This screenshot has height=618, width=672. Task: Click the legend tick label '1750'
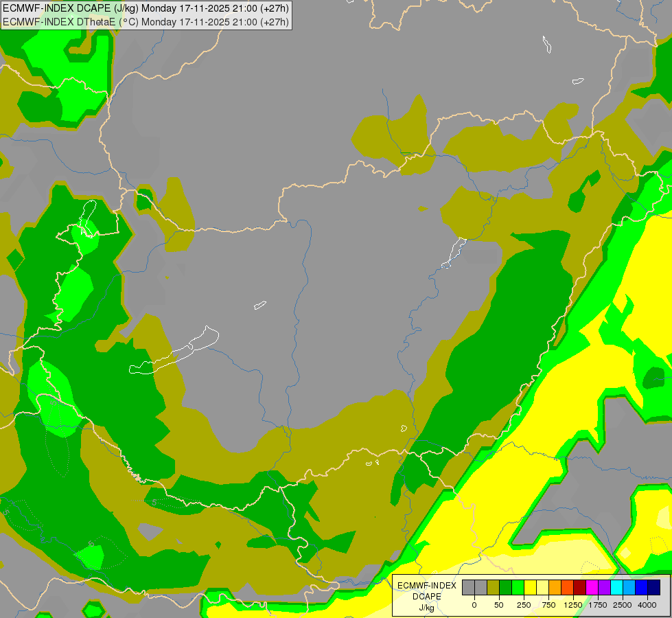tap(598, 605)
